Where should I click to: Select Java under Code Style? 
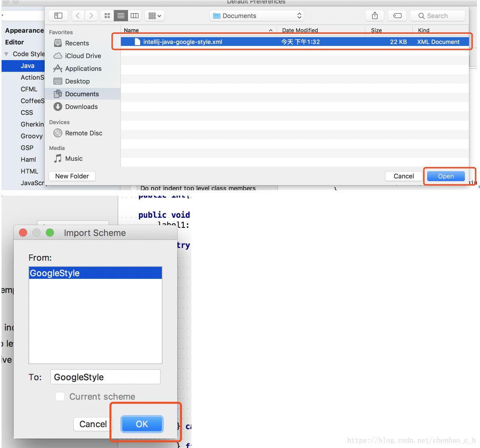pos(27,66)
